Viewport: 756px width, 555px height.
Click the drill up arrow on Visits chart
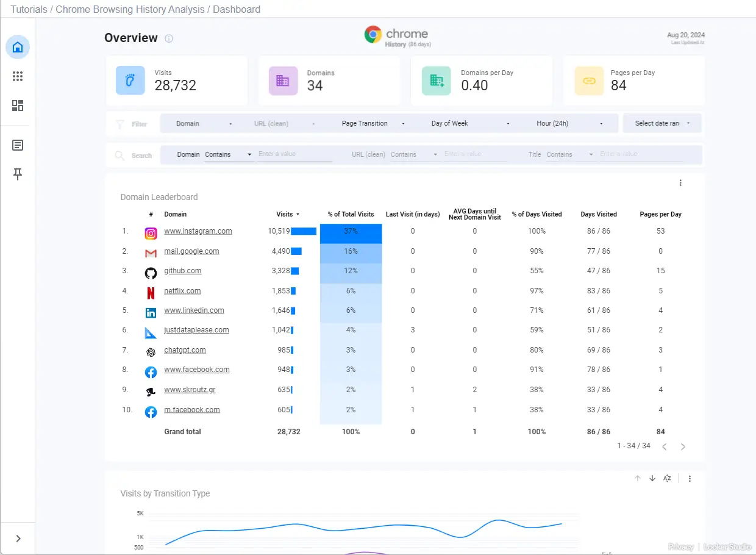638,479
